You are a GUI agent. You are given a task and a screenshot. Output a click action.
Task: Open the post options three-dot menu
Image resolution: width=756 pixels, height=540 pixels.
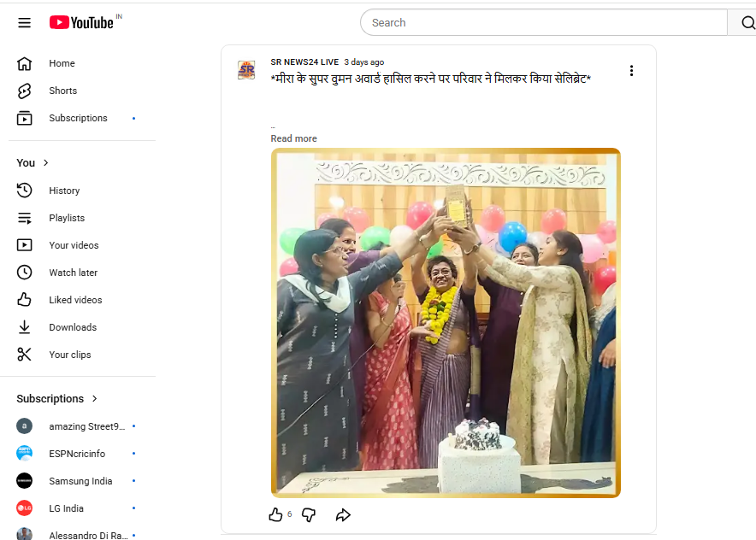(x=631, y=70)
